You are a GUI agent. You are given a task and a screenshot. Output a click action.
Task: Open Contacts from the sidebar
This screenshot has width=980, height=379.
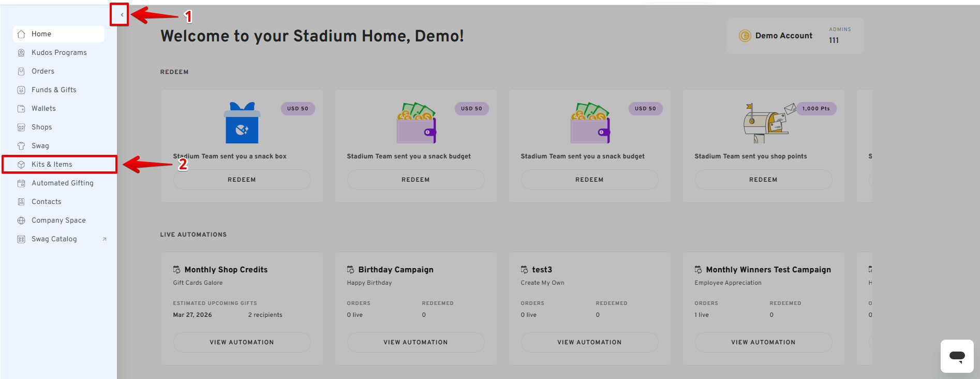47,202
